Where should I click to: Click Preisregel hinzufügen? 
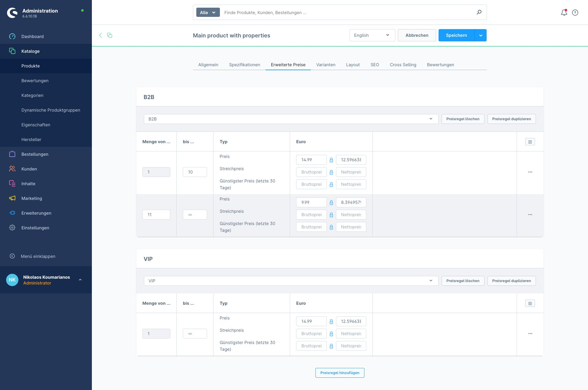coord(340,373)
